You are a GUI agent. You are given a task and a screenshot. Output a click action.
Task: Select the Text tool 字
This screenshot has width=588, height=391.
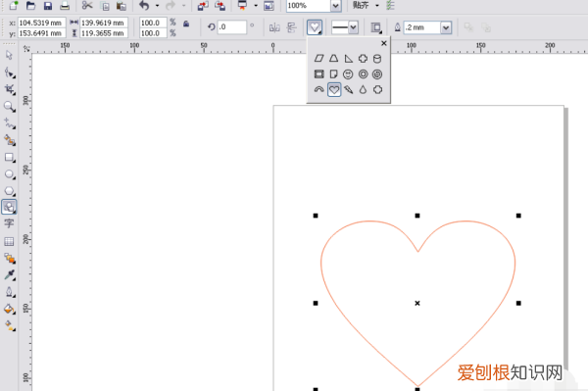[x=9, y=223]
